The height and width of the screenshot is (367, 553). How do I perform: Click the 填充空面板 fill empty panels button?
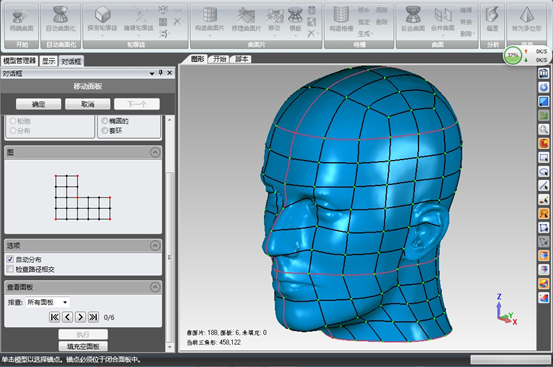83,346
